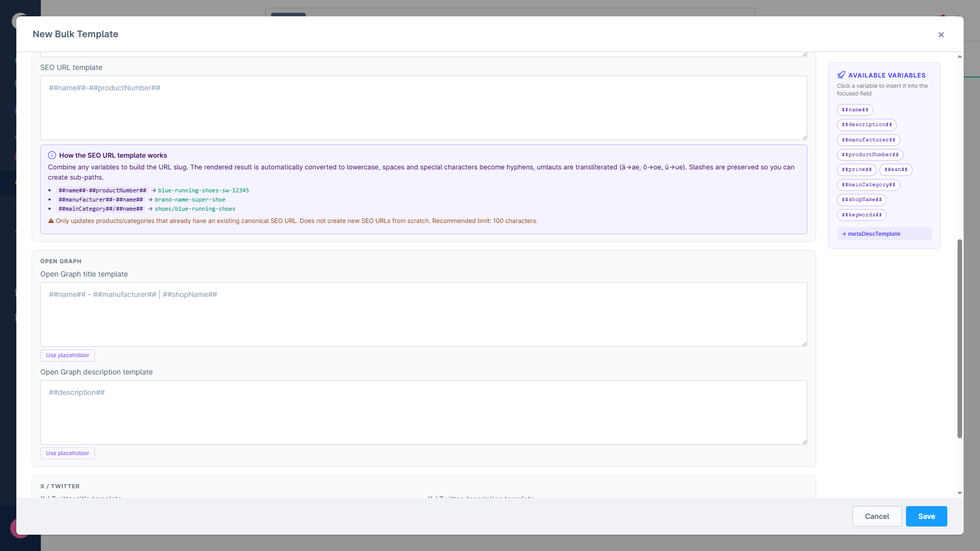Click the warning triangle icon about canonical SEO URLs
Viewport: 980px width, 551px height.
pyautogui.click(x=51, y=220)
